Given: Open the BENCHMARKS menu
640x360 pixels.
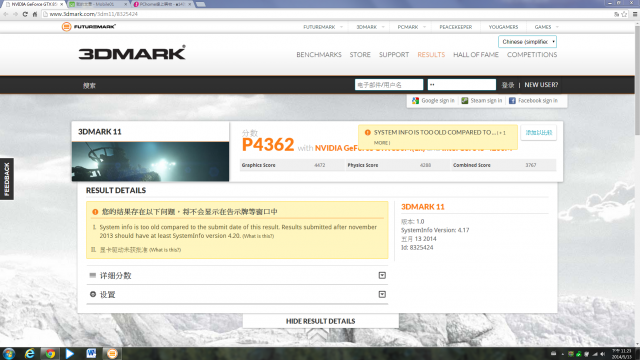Looking at the screenshot, I should tap(319, 55).
